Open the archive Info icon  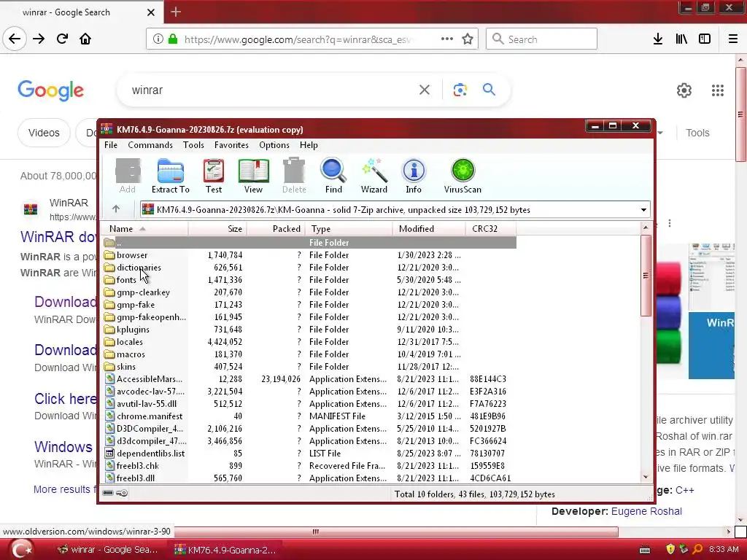pos(414,176)
